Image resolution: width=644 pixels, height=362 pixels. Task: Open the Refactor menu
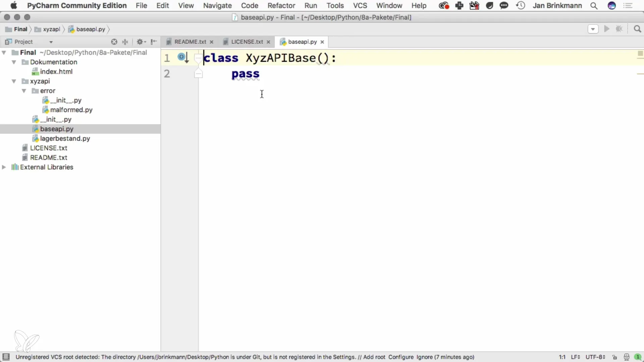pos(281,6)
